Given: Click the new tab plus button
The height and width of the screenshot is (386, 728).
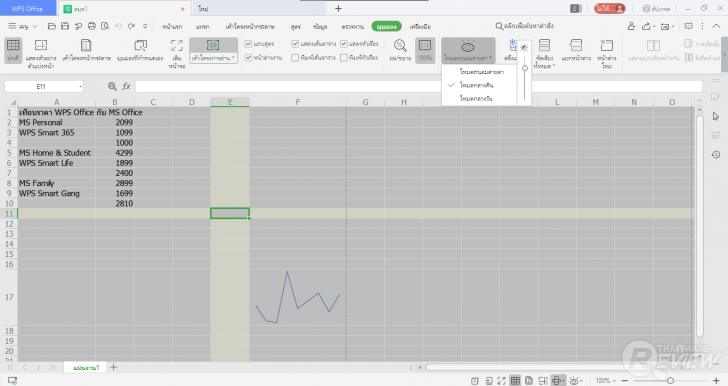Looking at the screenshot, I should pos(338,8).
